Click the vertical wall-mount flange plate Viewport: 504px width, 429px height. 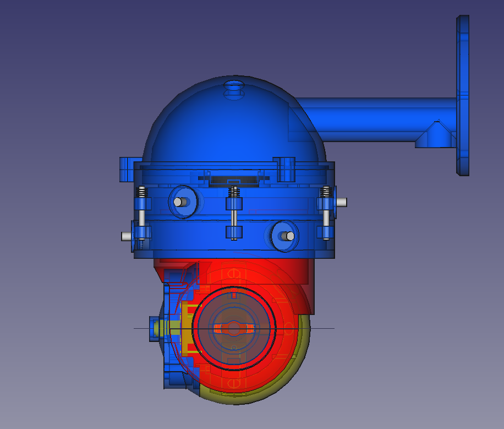coord(463,95)
